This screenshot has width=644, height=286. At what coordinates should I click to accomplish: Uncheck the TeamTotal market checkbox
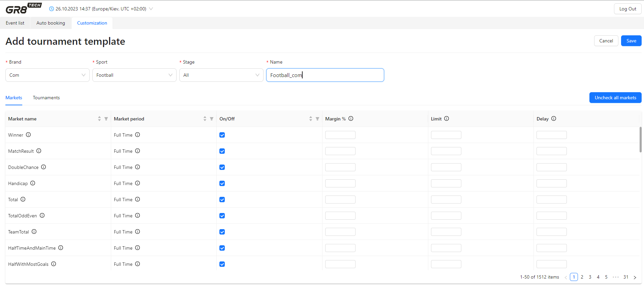pos(222,232)
